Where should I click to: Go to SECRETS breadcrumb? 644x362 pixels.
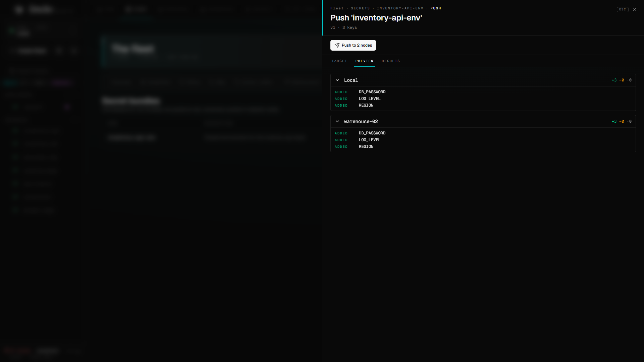pos(360,8)
